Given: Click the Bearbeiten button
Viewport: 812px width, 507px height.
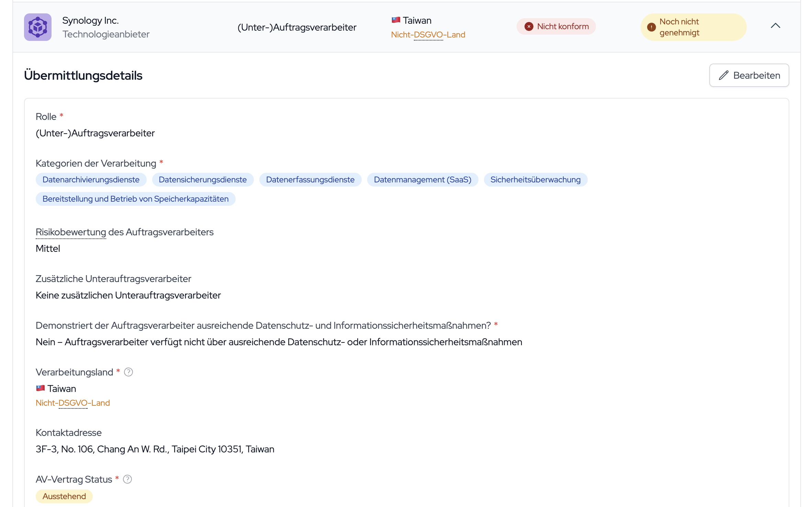Looking at the screenshot, I should tap(749, 75).
